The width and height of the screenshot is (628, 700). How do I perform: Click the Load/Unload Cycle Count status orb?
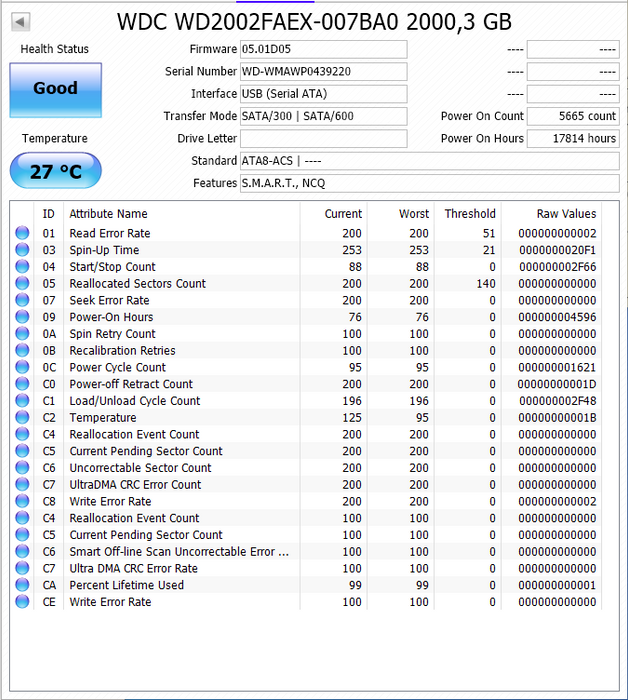tap(22, 401)
